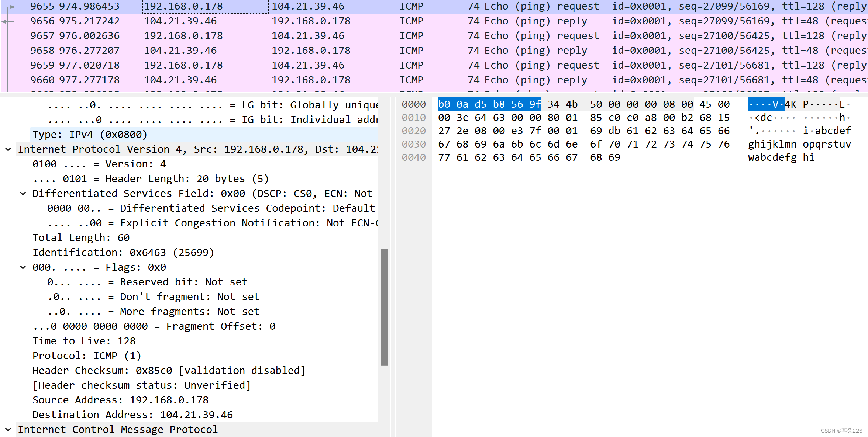868x437 pixels.
Task: Select the Total Length: 60 field
Action: tap(81, 238)
